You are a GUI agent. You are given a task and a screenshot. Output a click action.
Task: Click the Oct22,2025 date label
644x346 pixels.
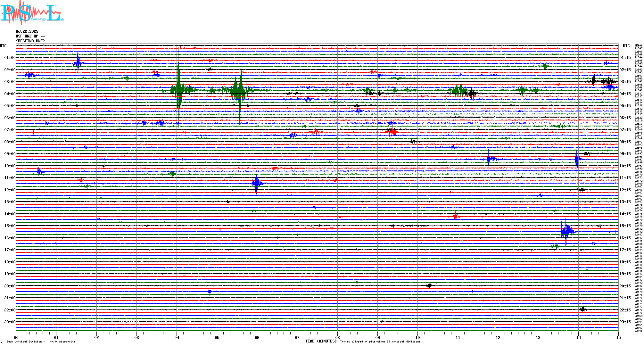coord(27,31)
